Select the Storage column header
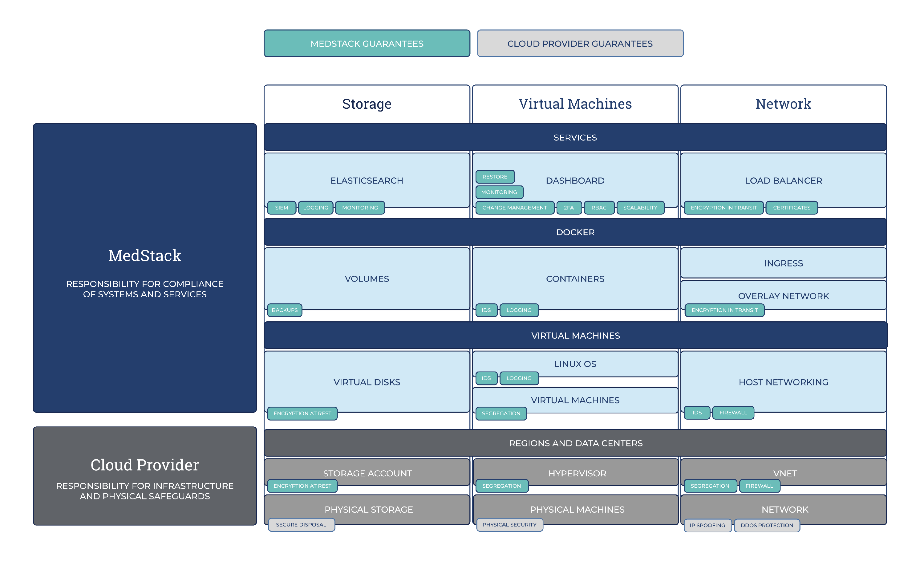The height and width of the screenshot is (569, 924). pos(367,104)
